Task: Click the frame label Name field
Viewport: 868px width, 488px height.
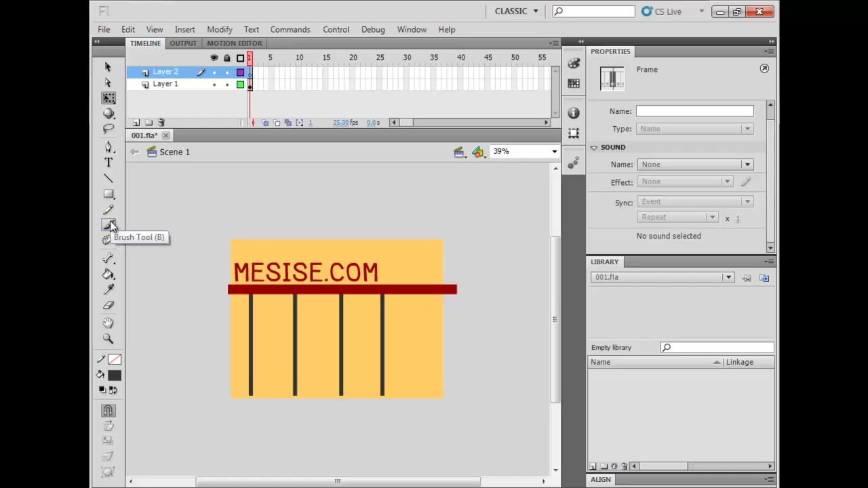Action: (x=694, y=111)
